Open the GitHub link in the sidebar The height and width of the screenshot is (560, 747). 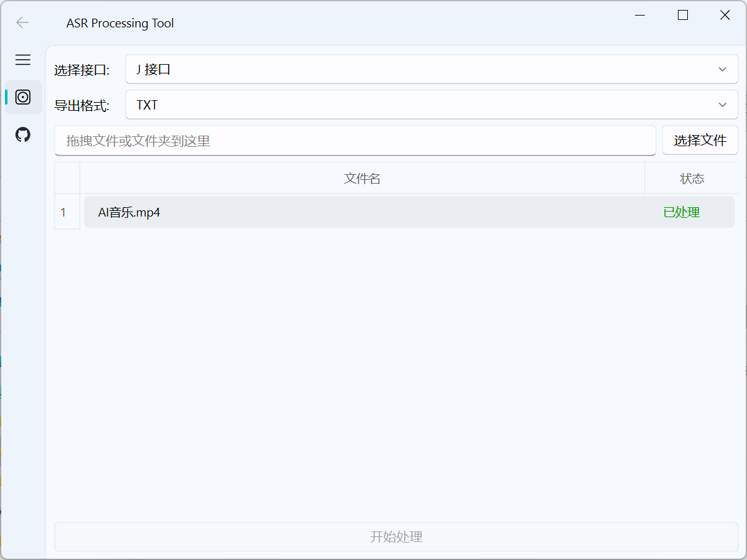[x=22, y=134]
